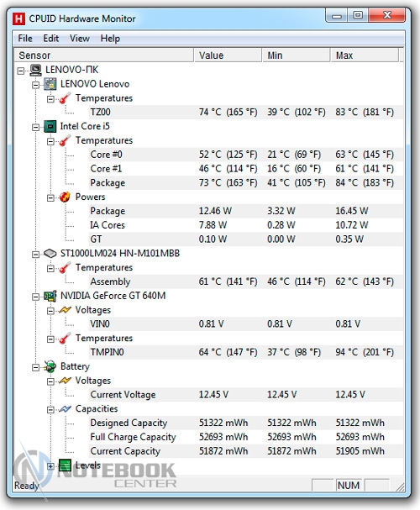Open the Help menu

(110, 39)
